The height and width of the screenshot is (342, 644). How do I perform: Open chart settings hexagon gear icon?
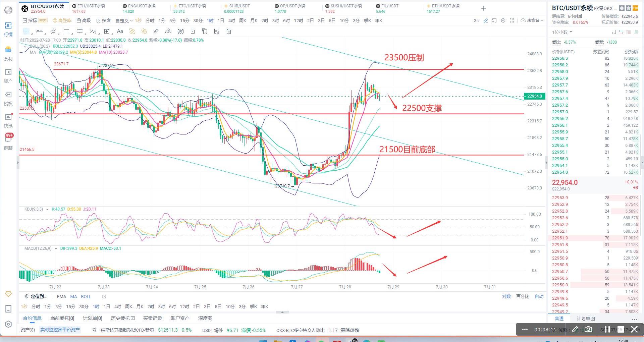point(503,20)
